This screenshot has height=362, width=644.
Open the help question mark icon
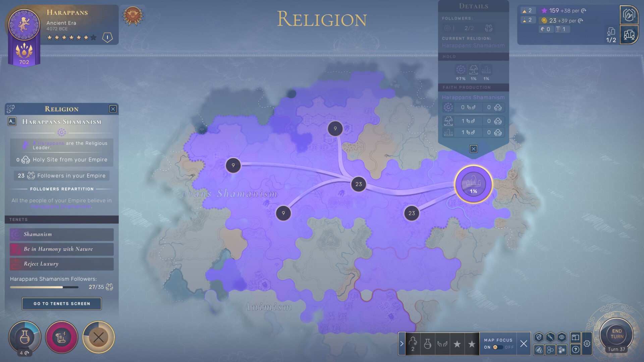575,350
